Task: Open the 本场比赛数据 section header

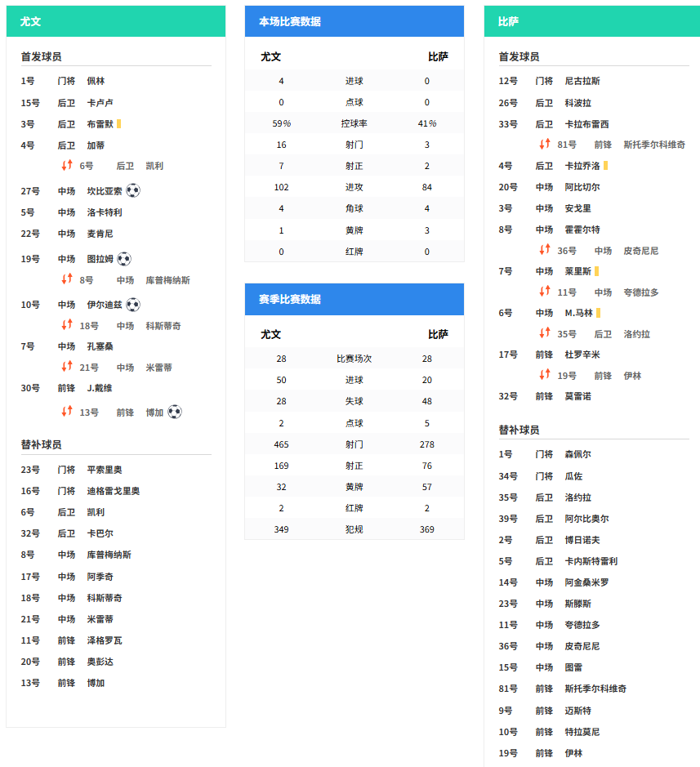Action: pos(354,21)
